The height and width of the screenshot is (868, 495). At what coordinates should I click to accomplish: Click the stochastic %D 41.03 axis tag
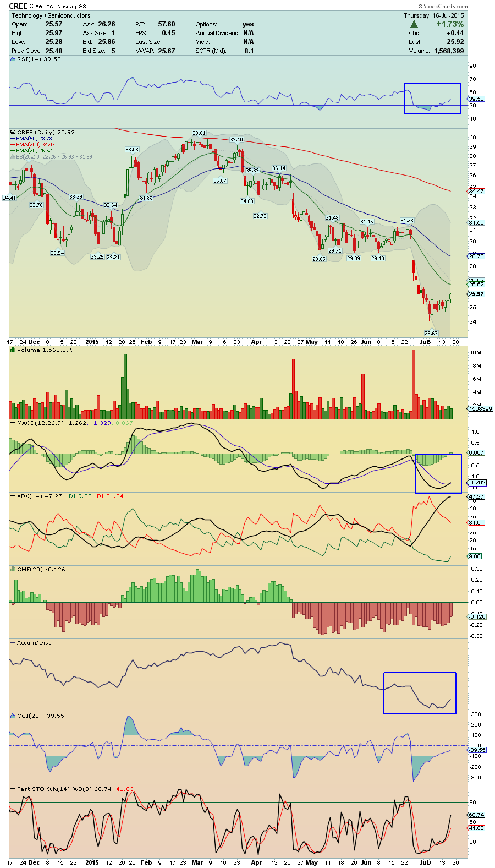tap(476, 828)
